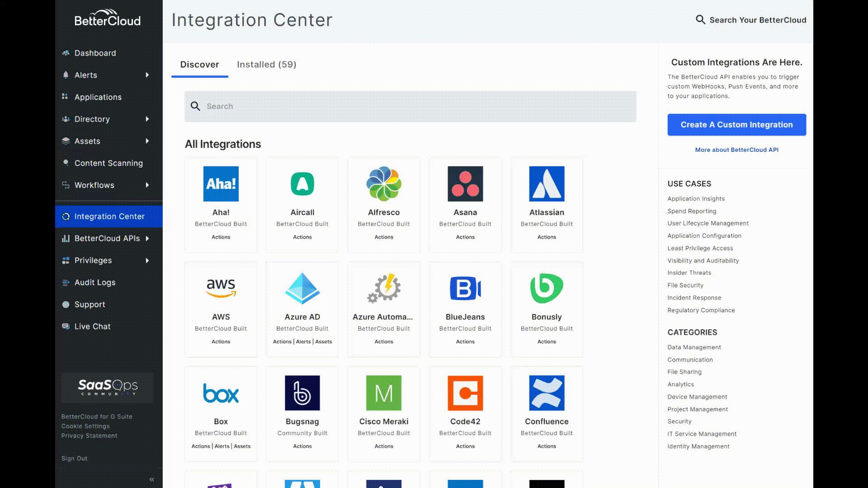Filter by Insider Threats use case
Screen dimensions: 868x488
(x=689, y=272)
